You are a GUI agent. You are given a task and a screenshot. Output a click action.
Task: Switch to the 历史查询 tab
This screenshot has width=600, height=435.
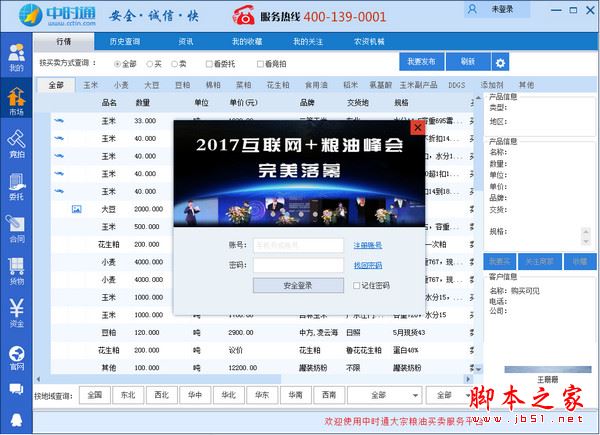pos(125,42)
